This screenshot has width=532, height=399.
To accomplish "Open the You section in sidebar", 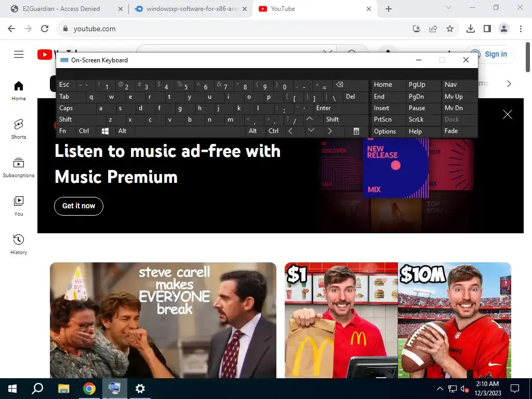I will point(19,206).
